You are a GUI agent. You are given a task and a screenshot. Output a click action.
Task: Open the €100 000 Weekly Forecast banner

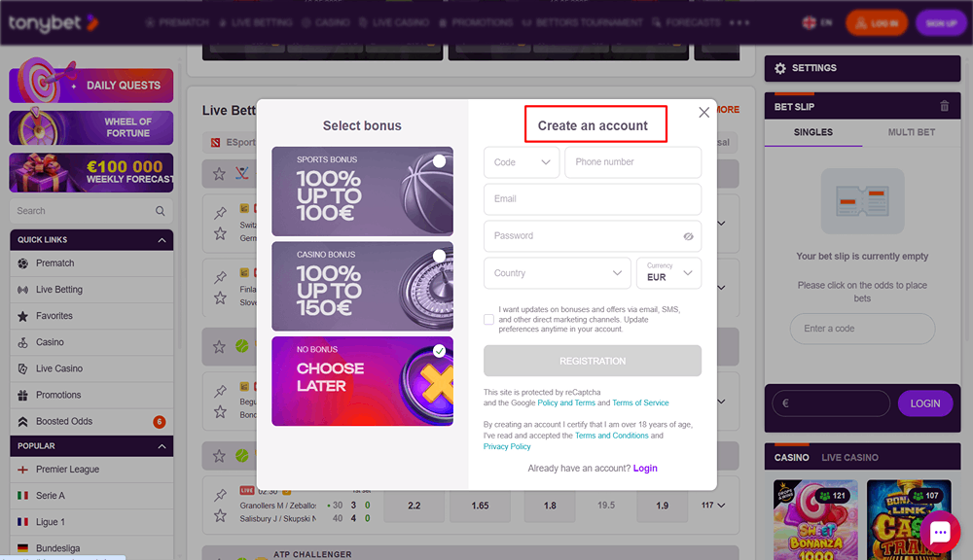[91, 172]
